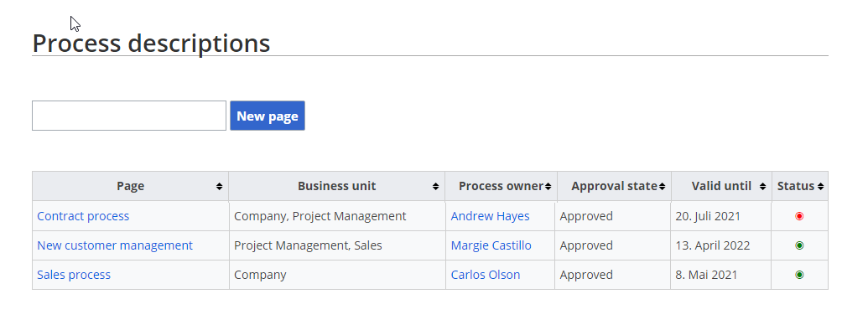This screenshot has width=868, height=325.
Task: Focus the new page name input field
Action: [x=129, y=116]
